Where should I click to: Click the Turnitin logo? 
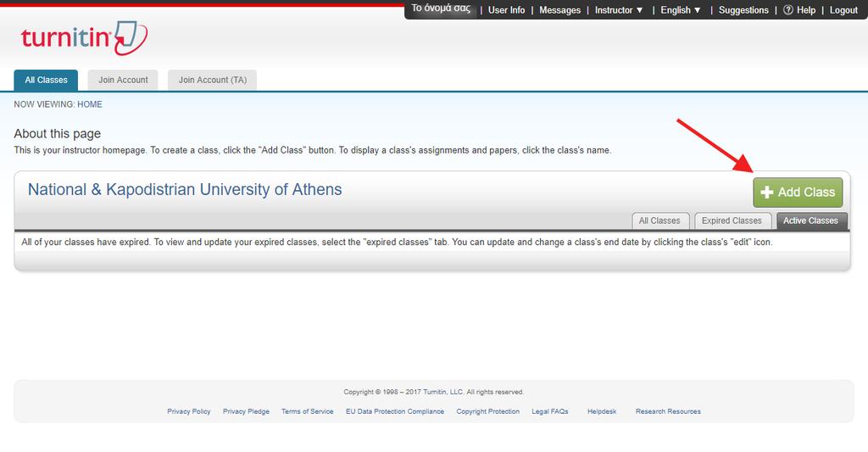click(x=84, y=37)
